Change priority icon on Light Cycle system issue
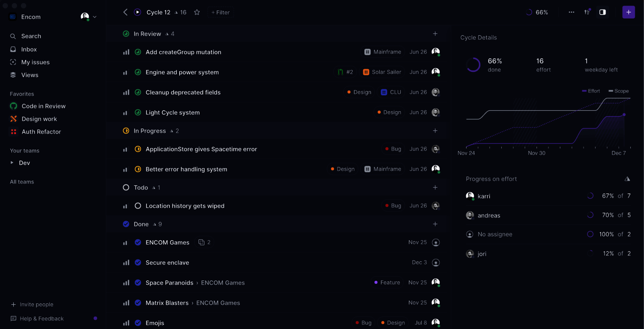The width and height of the screenshot is (644, 329). (x=125, y=112)
